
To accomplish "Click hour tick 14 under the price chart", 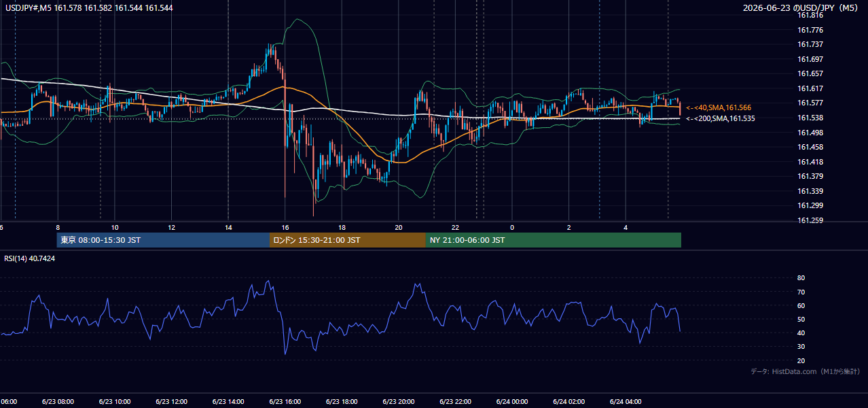I will click(x=228, y=227).
